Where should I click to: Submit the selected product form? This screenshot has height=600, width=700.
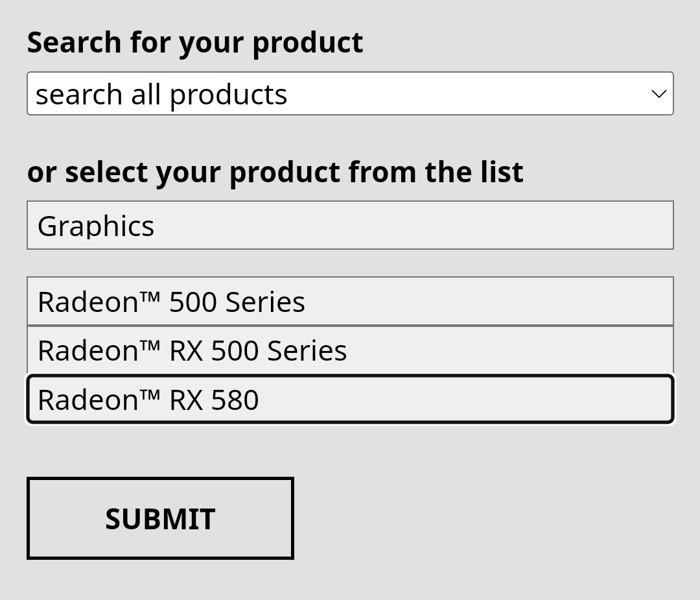pos(160,518)
